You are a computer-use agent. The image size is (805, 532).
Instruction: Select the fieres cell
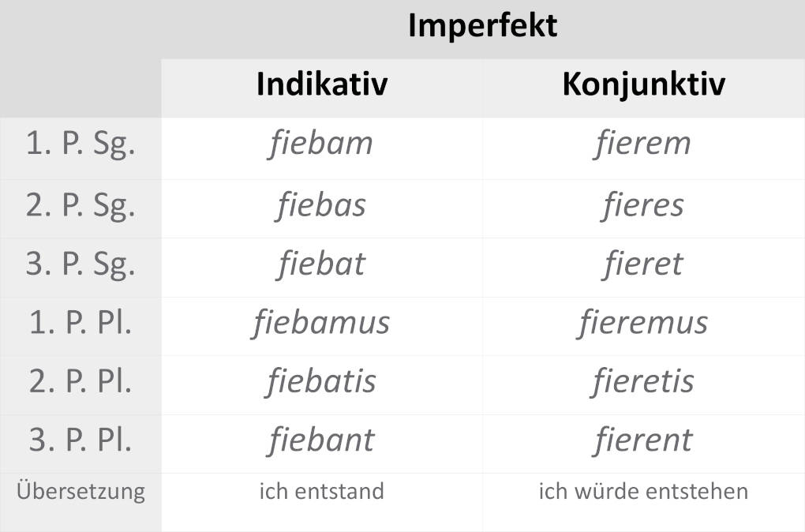(642, 205)
